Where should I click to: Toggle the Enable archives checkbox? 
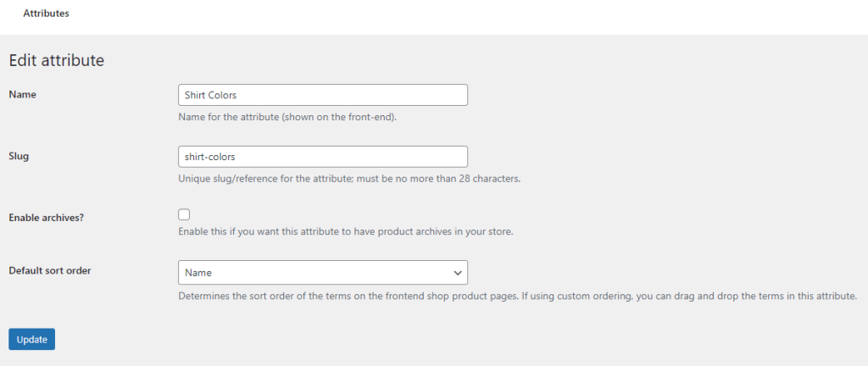[184, 214]
